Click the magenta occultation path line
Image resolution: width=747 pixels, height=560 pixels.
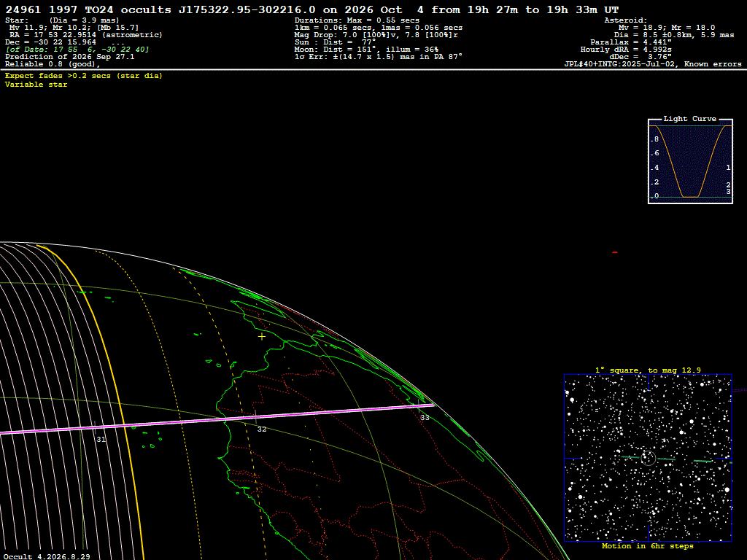click(x=217, y=420)
